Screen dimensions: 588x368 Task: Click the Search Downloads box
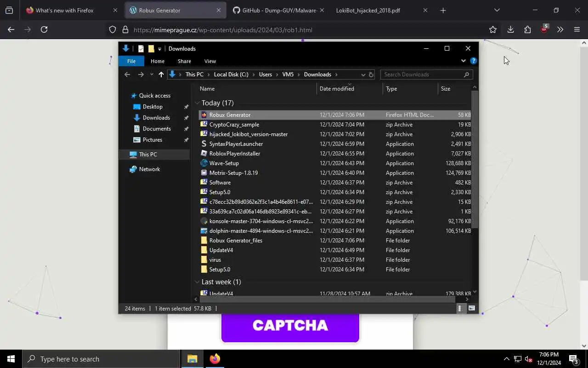point(426,75)
